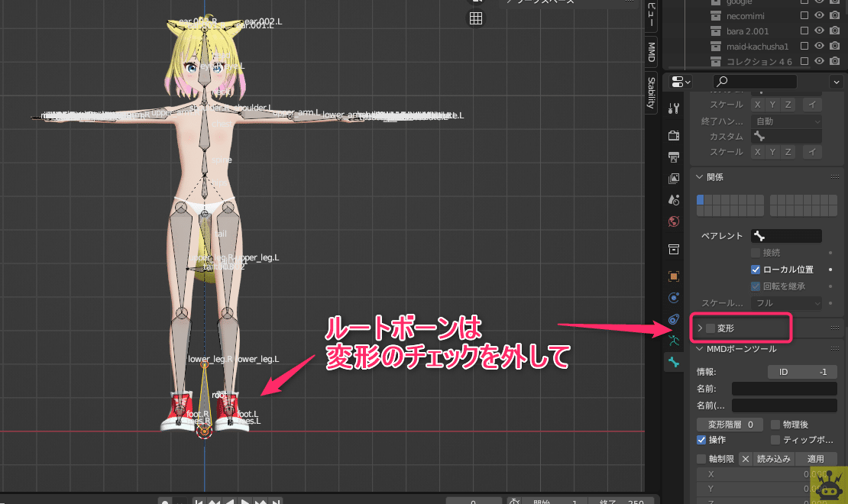The width and height of the screenshot is (848, 504).
Task: Expand the 変形 panel arrow
Action: (700, 328)
